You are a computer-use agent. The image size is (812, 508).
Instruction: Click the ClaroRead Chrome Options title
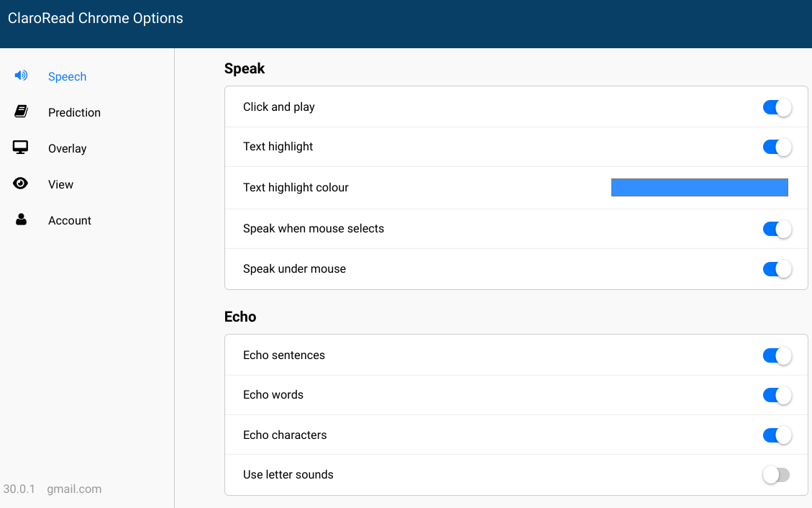(96, 19)
